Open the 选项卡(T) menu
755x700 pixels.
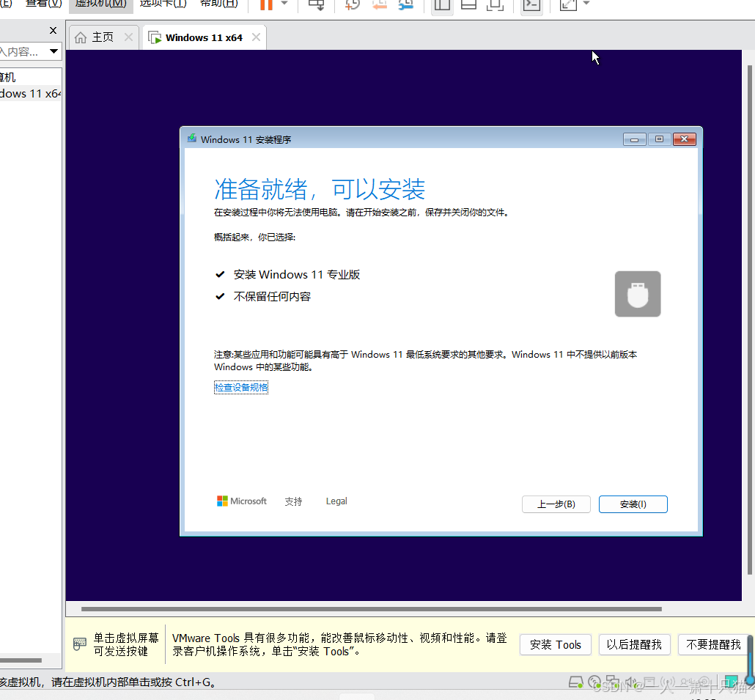(x=163, y=4)
